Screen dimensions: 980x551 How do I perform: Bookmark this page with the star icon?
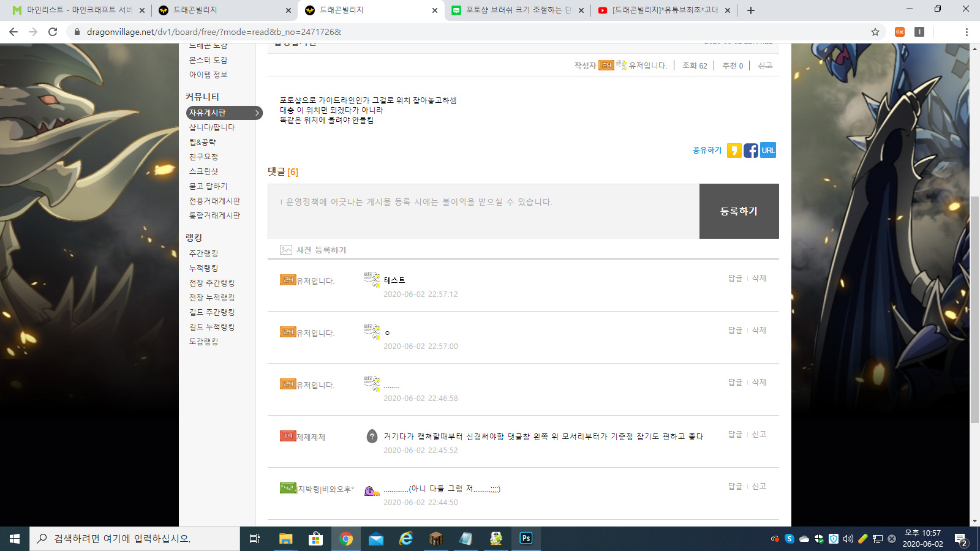point(875,32)
